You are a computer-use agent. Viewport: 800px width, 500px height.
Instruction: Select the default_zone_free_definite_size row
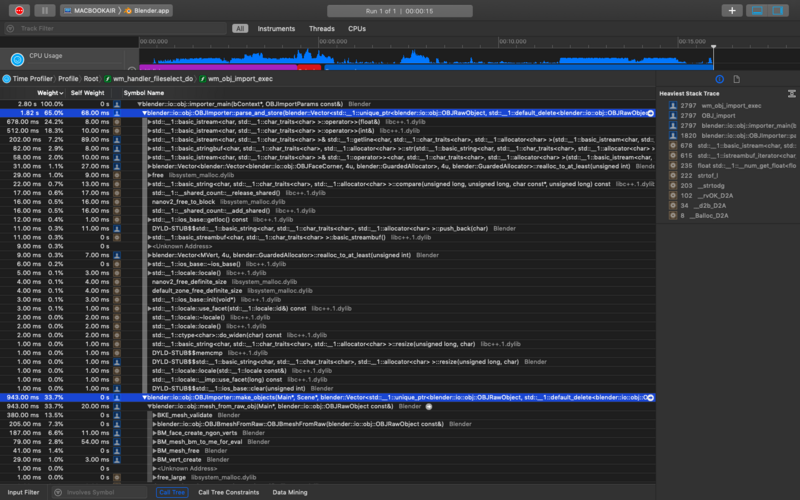click(x=328, y=291)
